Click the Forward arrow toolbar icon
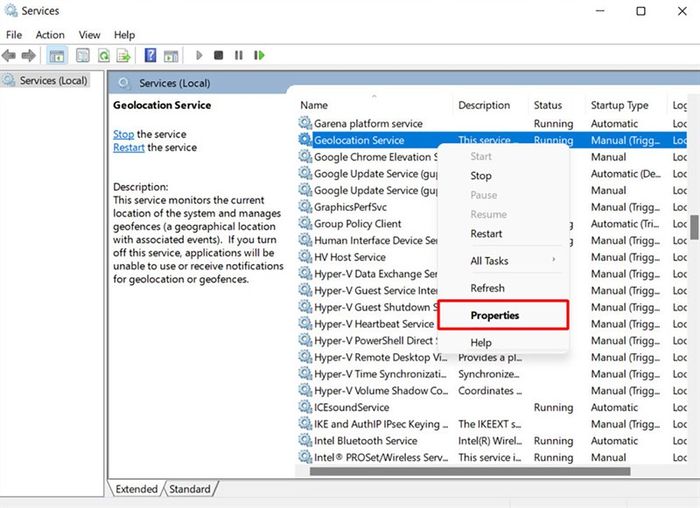This screenshot has width=700, height=508. click(x=29, y=55)
